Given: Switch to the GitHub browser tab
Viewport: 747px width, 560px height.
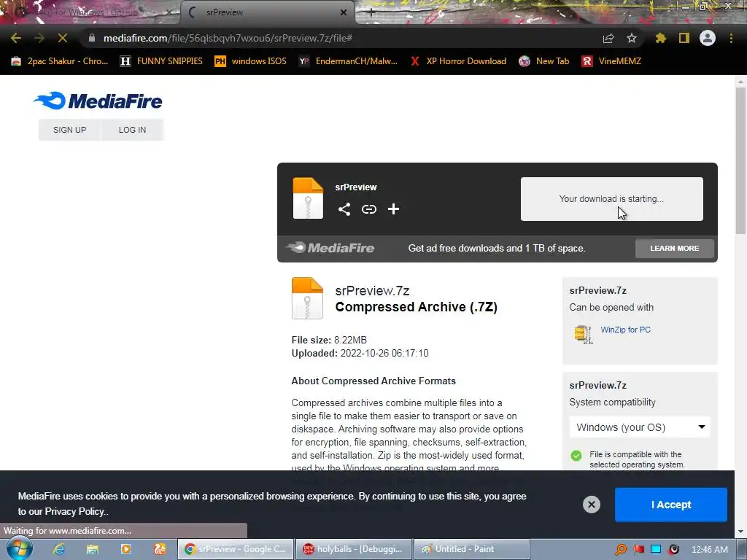Looking at the screenshot, I should coord(90,12).
